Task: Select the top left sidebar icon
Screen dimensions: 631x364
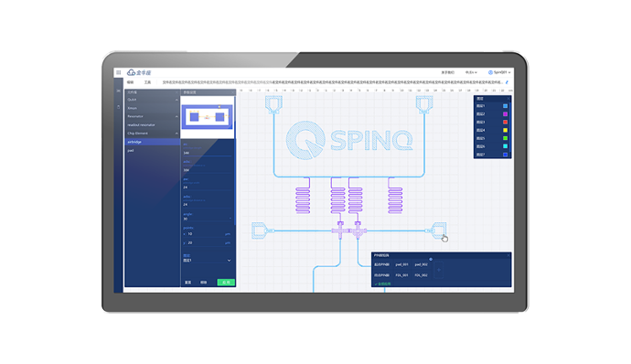Action: point(118,91)
